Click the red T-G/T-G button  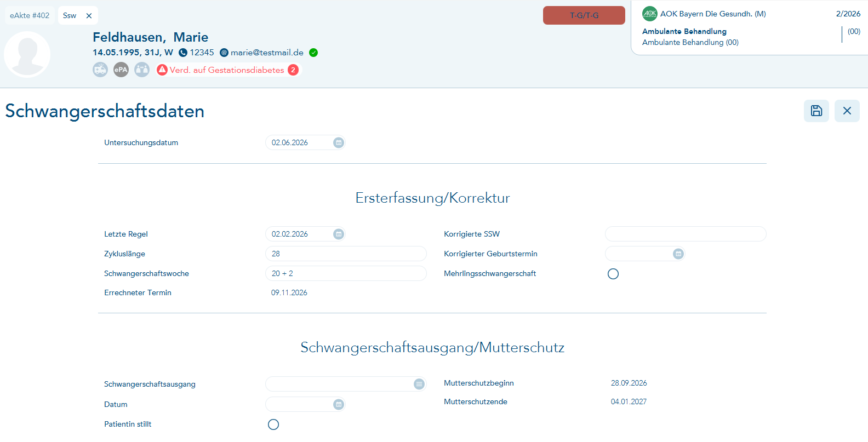tap(584, 15)
